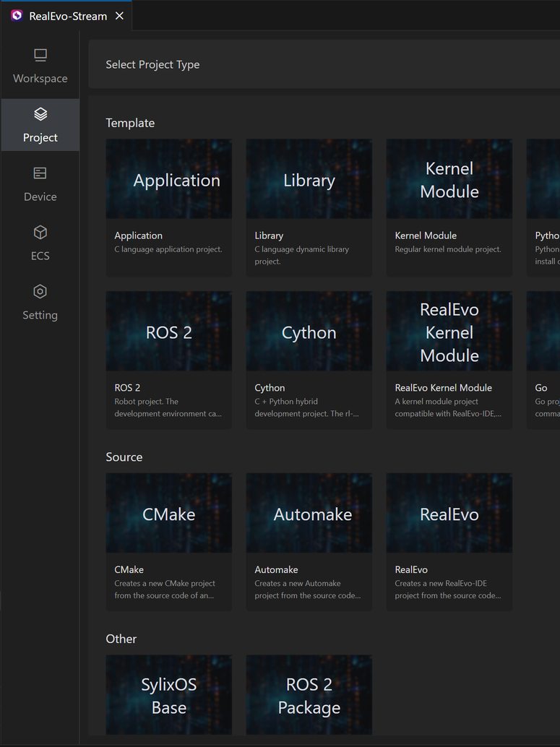Click the 'C language application project.' description
The width and height of the screenshot is (560, 747).
pos(168,249)
